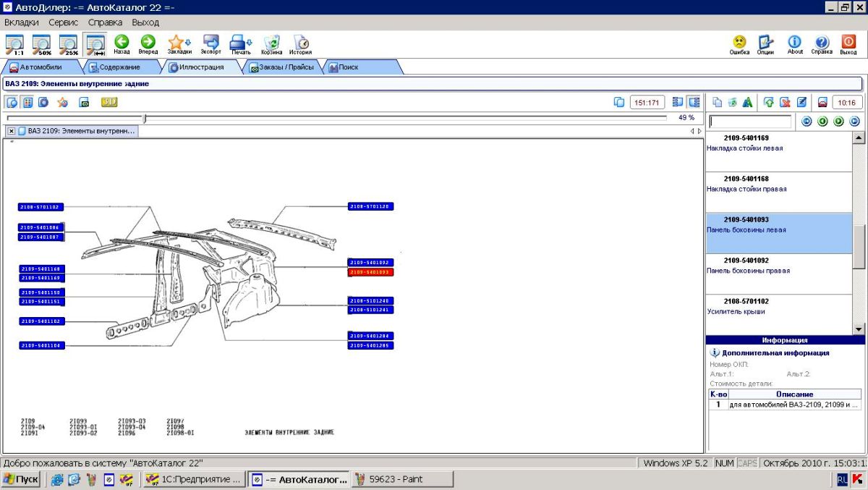Select part 2109-5401169 Накладка стойки левая
868x490 pixels.
pos(779,151)
